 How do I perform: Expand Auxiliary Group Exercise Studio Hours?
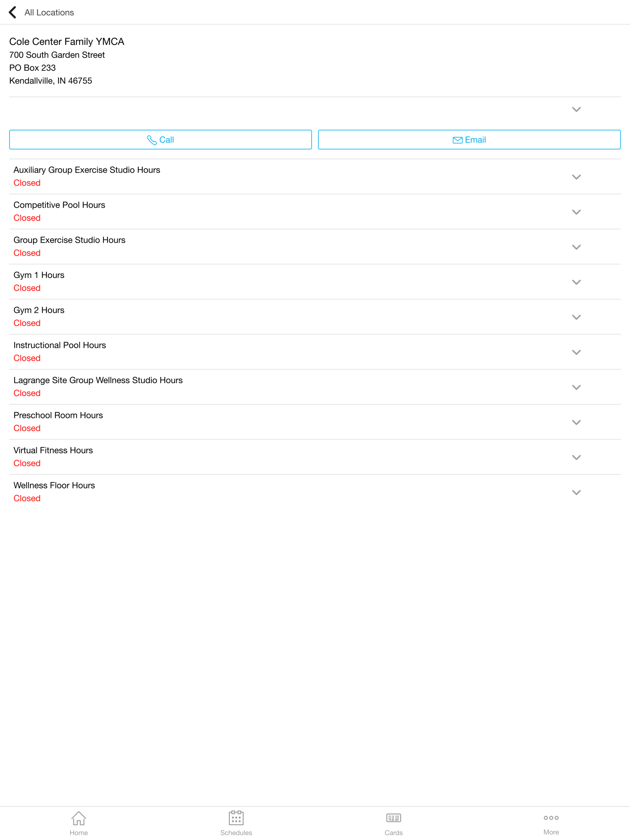point(576,177)
